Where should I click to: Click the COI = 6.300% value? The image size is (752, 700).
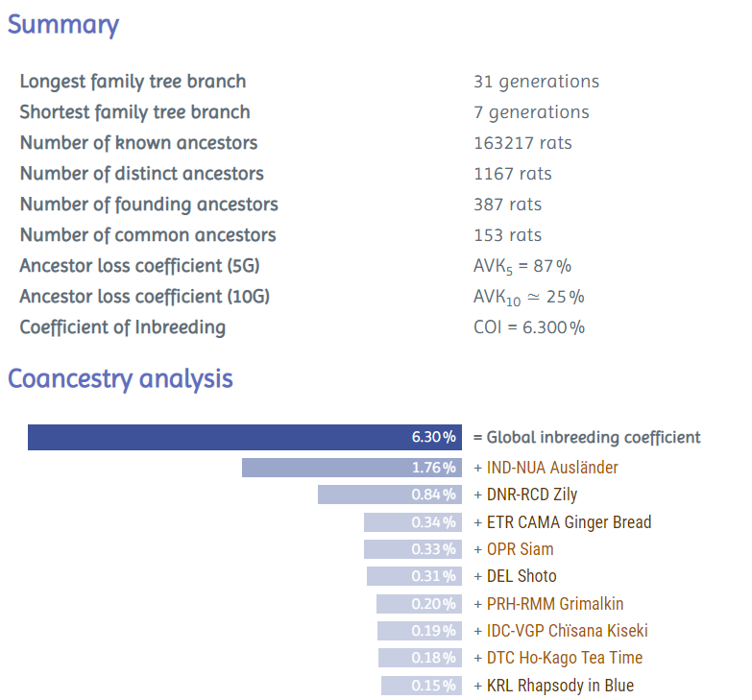pyautogui.click(x=529, y=327)
